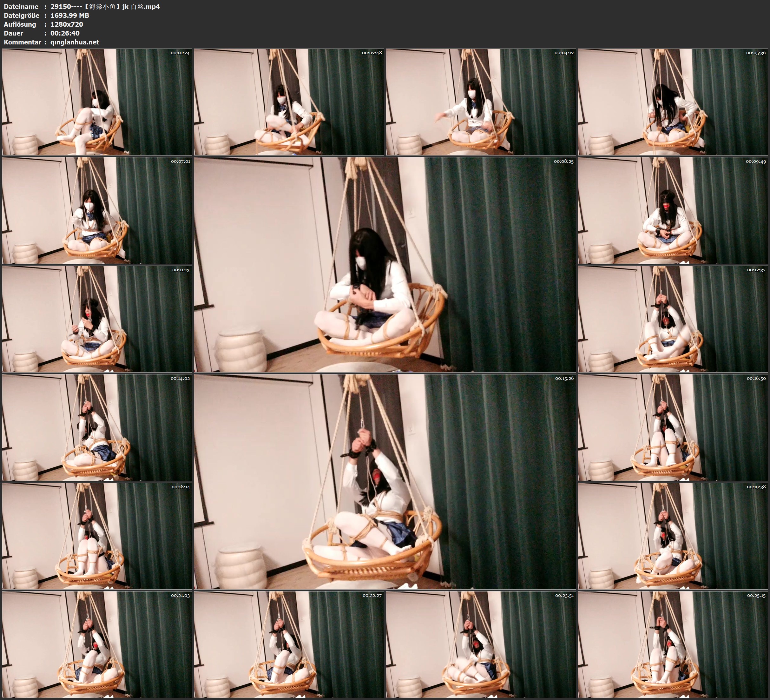Click the thumbnail at 00:12:37
This screenshot has height=700, width=770.
click(673, 319)
